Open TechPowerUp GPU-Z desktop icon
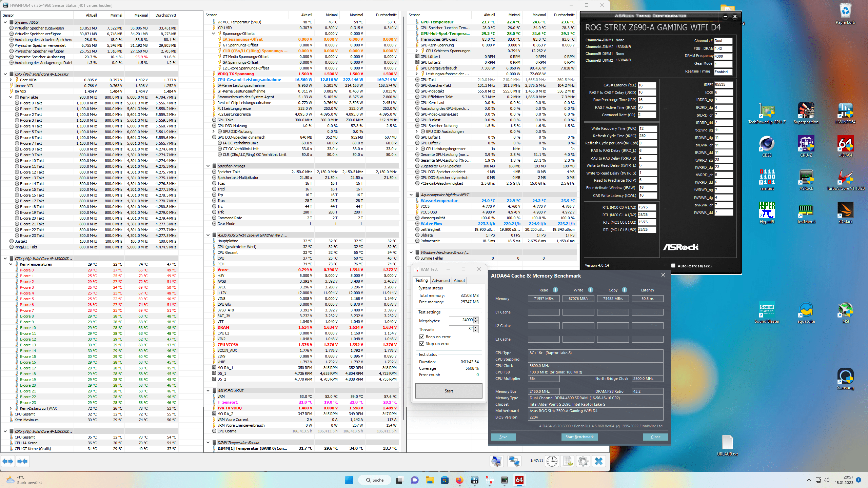This screenshot has height=488, width=868. 767,114
